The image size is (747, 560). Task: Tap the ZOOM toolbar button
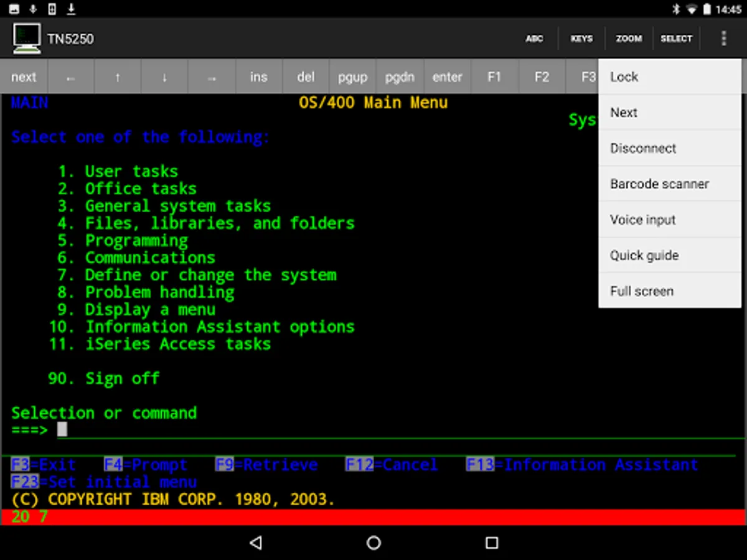(x=629, y=39)
